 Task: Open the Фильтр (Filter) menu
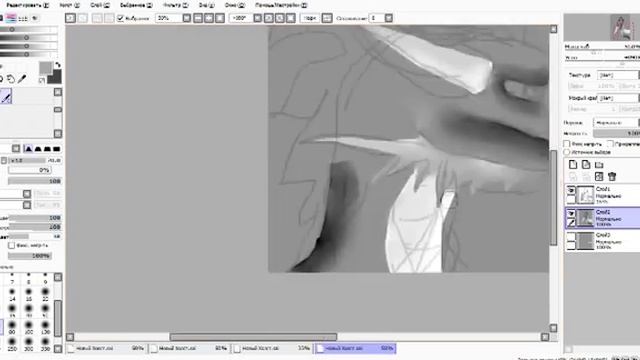(176, 5)
